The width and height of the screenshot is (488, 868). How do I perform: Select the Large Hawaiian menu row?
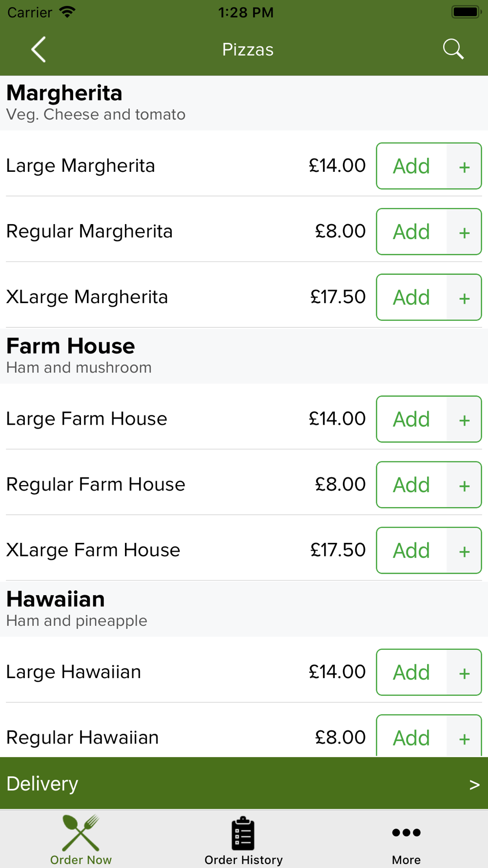[x=244, y=672]
